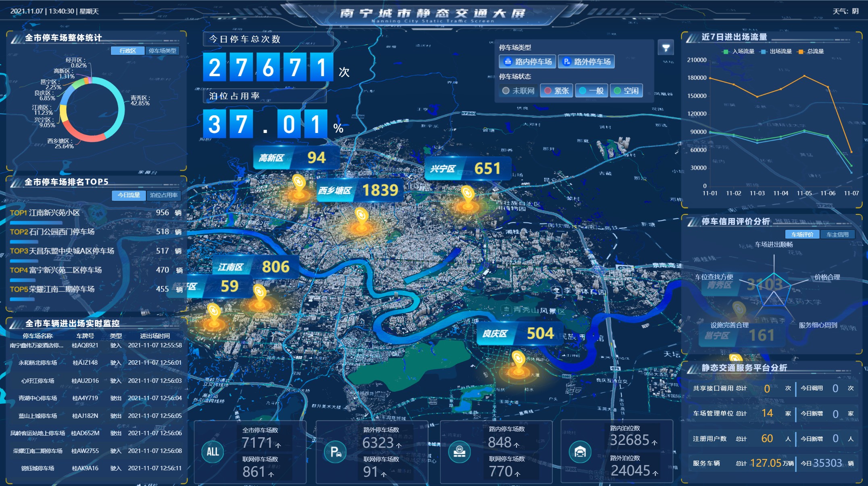Viewport: 868px width, 486px height.
Task: Toggle the 紧张 status filter
Action: pyautogui.click(x=557, y=91)
